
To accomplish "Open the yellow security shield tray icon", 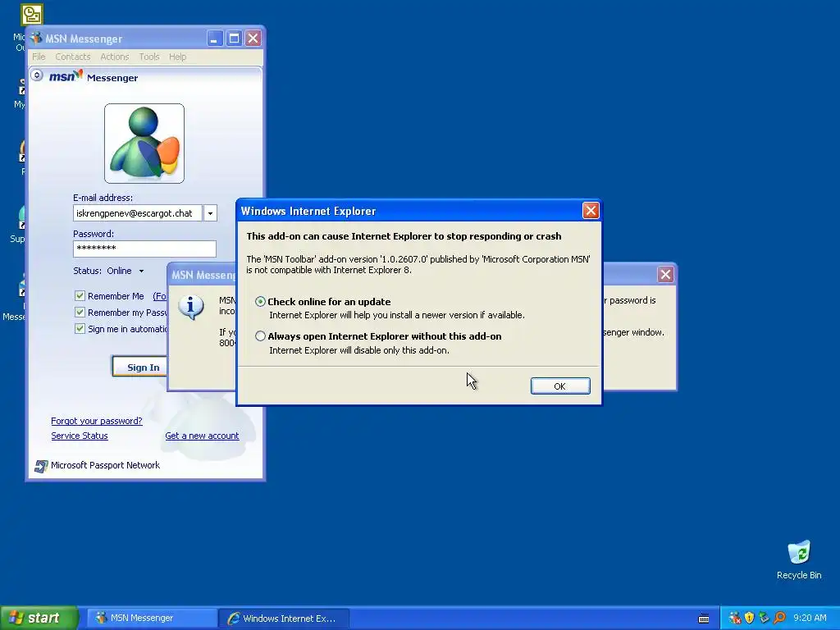I will (x=749, y=619).
